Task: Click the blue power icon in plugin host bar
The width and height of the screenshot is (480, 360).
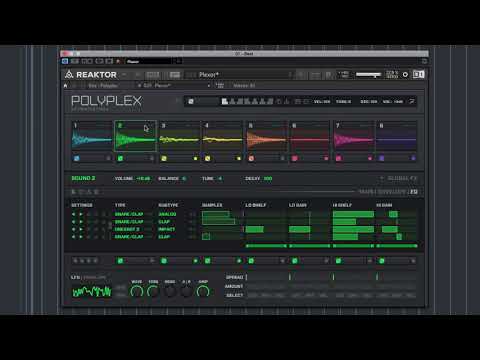Action: click(x=65, y=61)
